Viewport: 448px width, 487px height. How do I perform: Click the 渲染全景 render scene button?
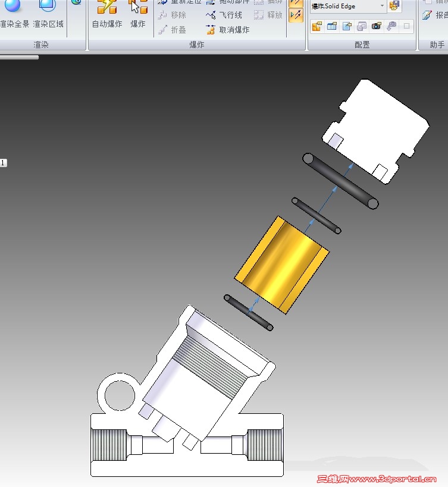(14, 14)
